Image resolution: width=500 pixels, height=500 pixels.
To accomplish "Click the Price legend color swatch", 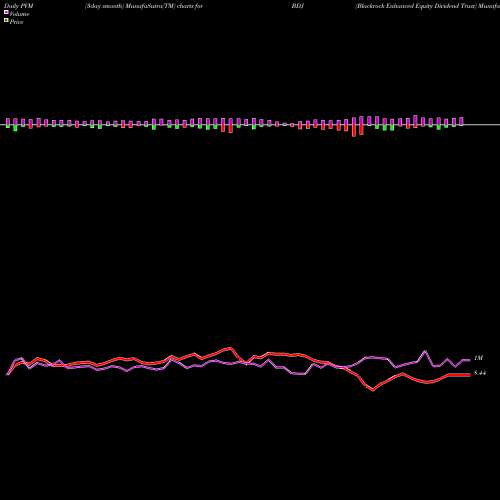I will 6,20.
